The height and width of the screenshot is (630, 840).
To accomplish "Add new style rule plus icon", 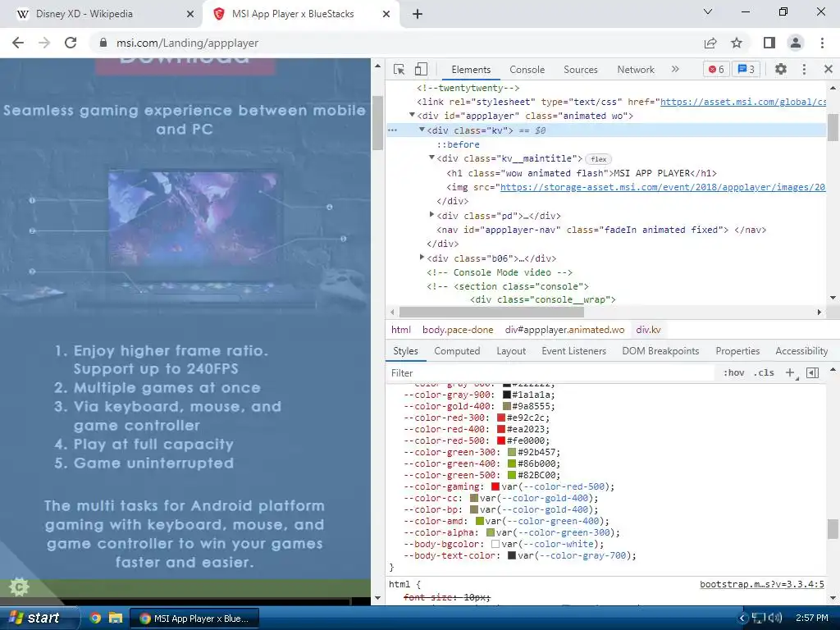I will pyautogui.click(x=790, y=373).
